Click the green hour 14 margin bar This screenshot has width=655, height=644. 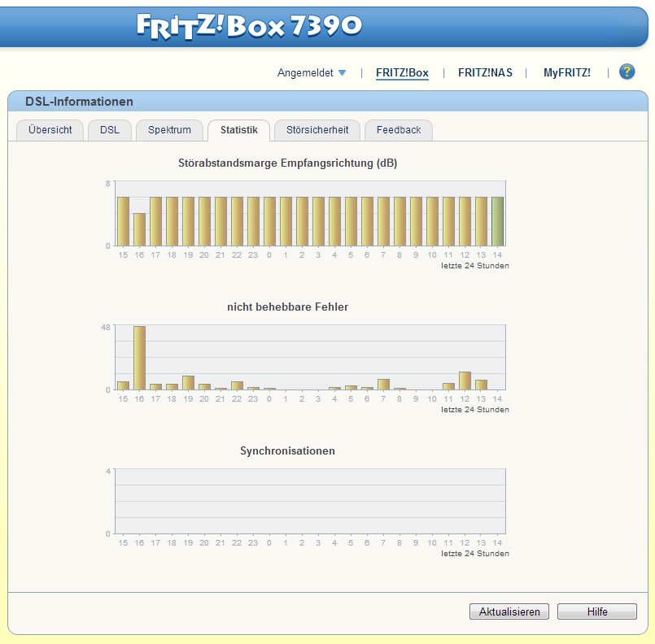pos(497,221)
